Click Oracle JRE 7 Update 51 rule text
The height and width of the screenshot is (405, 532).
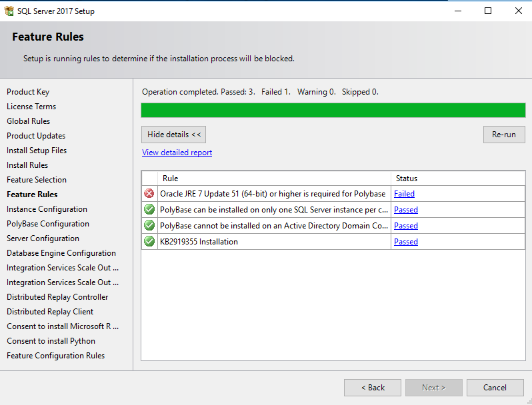point(273,194)
